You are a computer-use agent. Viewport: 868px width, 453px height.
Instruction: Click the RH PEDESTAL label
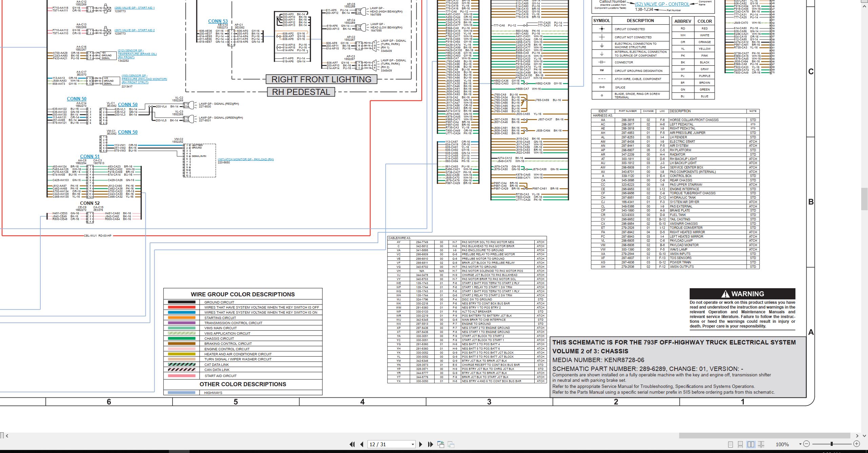301,92
